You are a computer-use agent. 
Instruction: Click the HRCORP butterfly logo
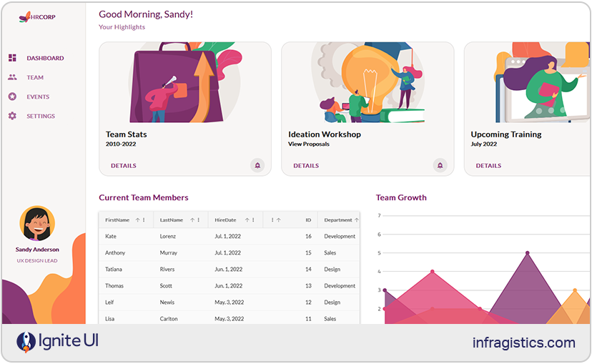[x=24, y=16]
